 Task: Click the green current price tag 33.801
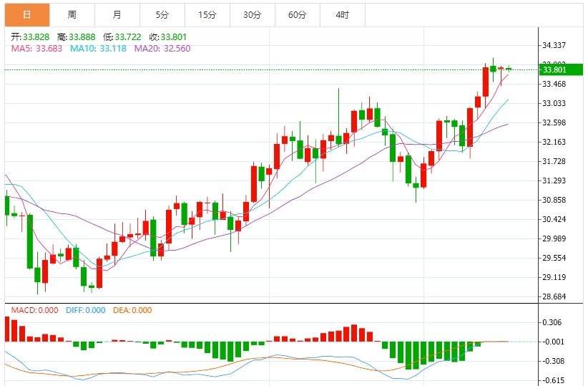pos(561,70)
